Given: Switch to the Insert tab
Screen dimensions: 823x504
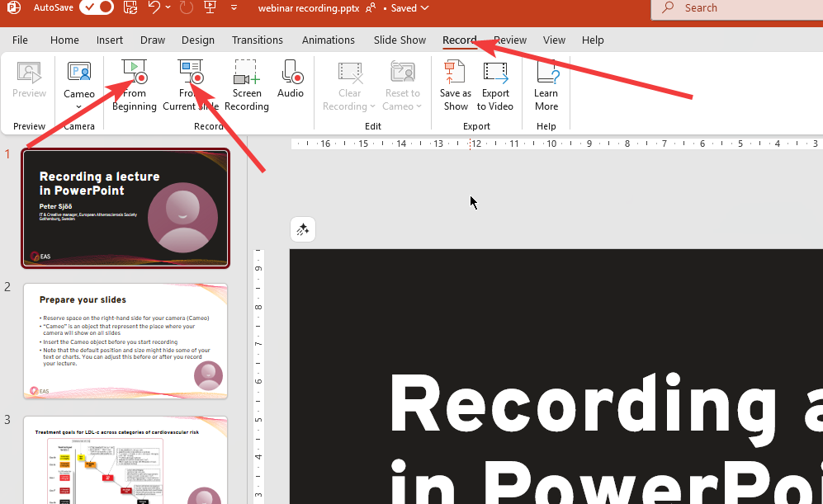Looking at the screenshot, I should tap(110, 40).
